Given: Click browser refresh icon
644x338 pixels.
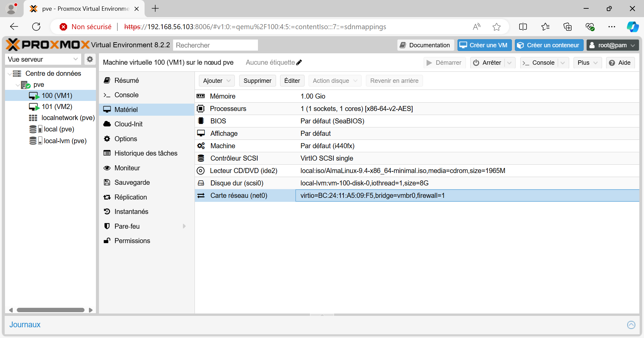Looking at the screenshot, I should 36,27.
